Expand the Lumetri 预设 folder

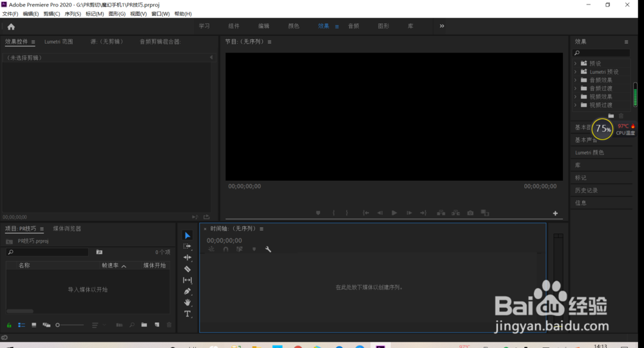(575, 72)
